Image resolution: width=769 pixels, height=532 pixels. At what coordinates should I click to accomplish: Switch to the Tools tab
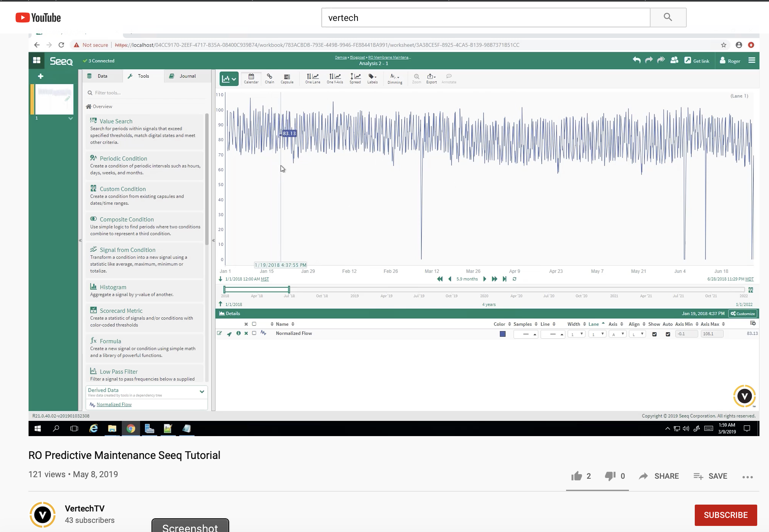coord(144,76)
